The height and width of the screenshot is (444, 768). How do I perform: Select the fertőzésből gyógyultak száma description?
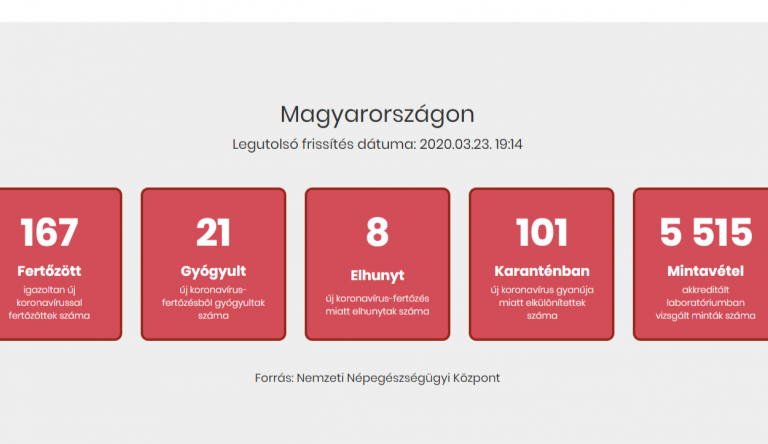[x=213, y=303]
